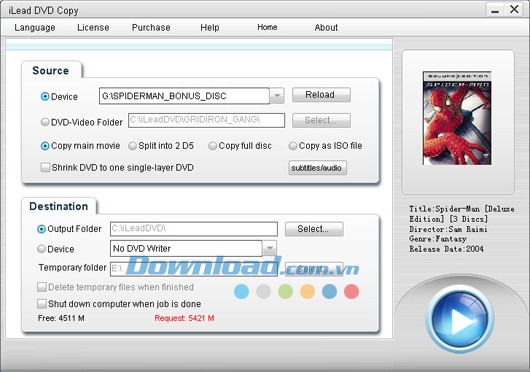Screen dimensions: 530x372
Task: Enable Shut down computer when job is done
Action: coord(42,304)
